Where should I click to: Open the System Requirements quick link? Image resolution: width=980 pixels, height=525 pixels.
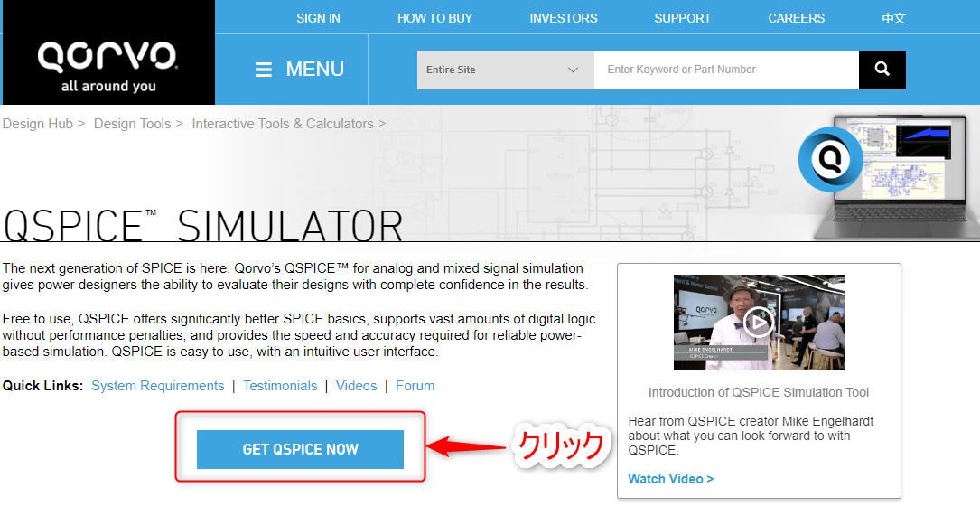tap(157, 386)
